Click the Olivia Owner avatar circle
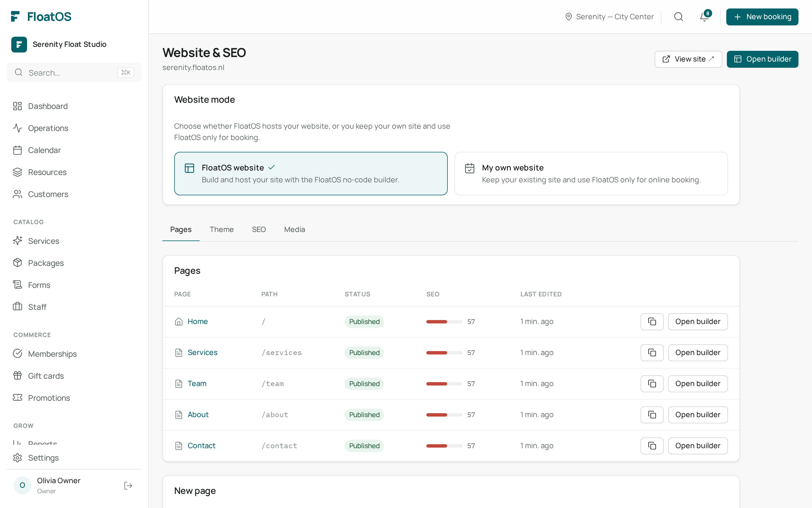The image size is (812, 508). 23,485
